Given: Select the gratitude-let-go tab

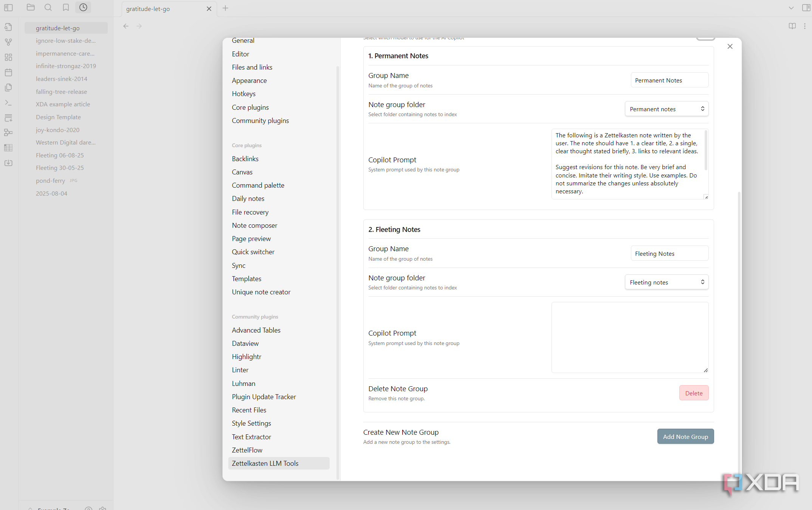Looking at the screenshot, I should click(169, 9).
